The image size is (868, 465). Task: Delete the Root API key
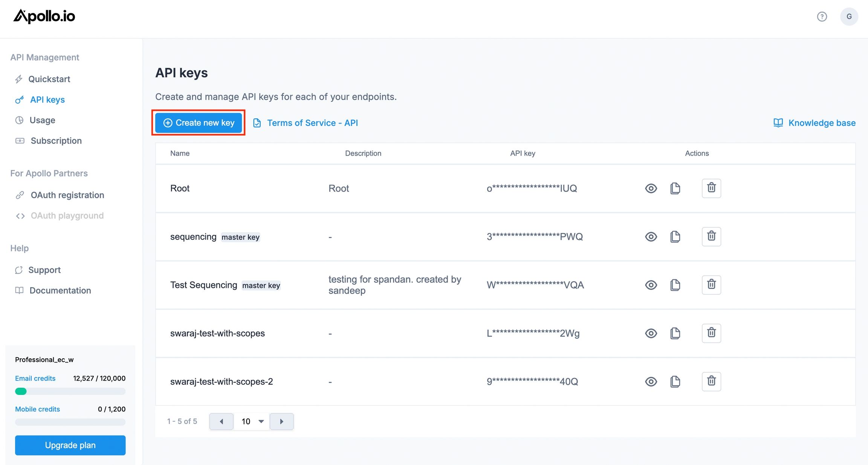tap(711, 188)
